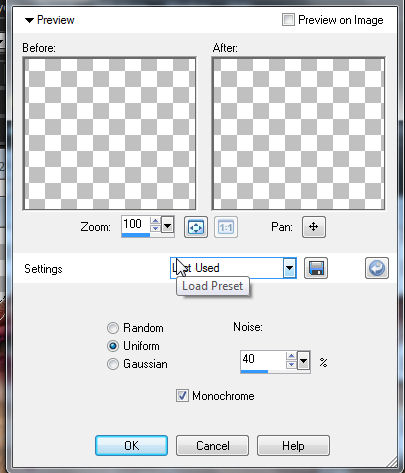Screen dimensions: 405x473
Task: Enable the Preview on Image checkbox
Action: [x=288, y=20]
